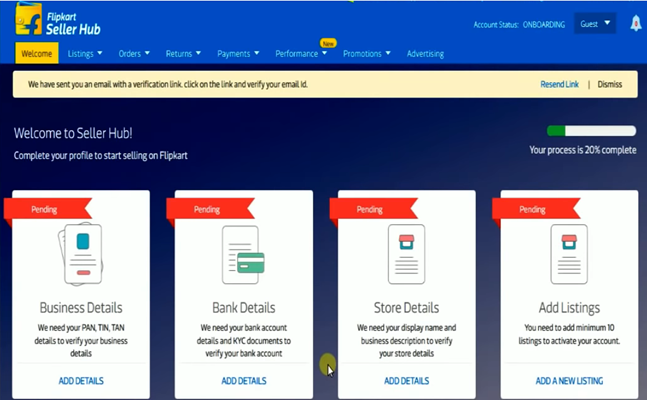Click the Business Details heading

point(81,308)
